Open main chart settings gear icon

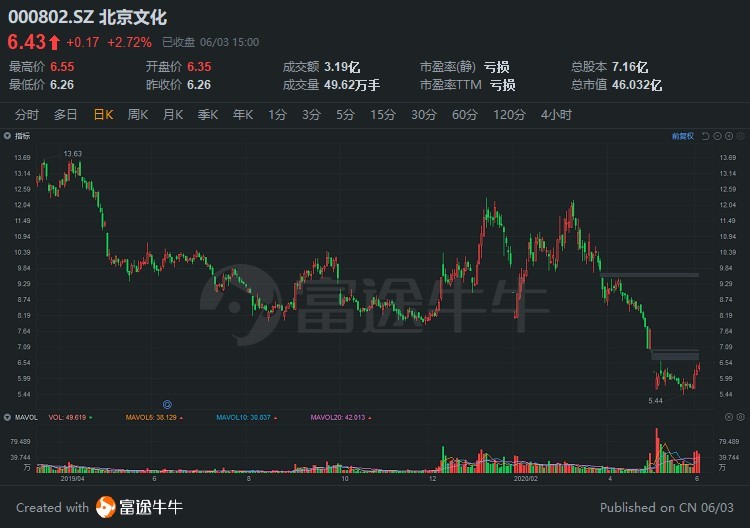point(740,136)
